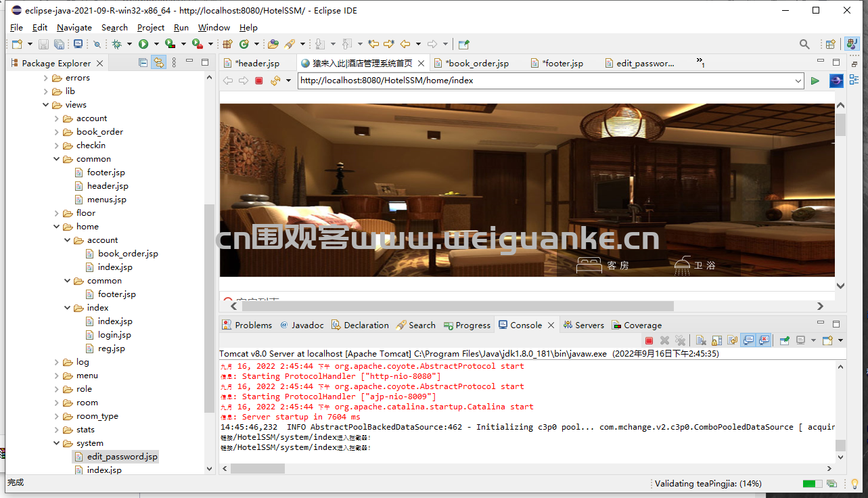The height and width of the screenshot is (498, 868).
Task: Click the green Run button icon
Action: (x=143, y=44)
